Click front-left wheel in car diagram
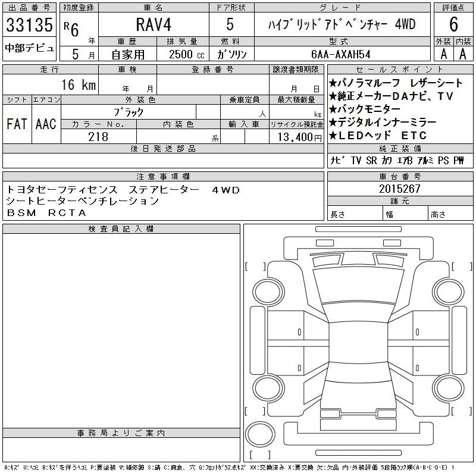 (268, 292)
